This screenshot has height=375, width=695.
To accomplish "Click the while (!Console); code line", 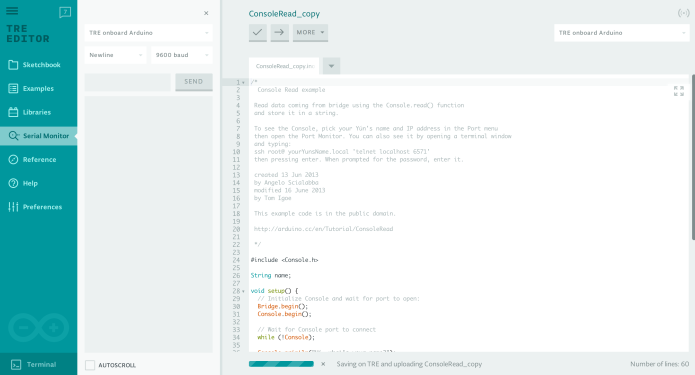I will 286,337.
